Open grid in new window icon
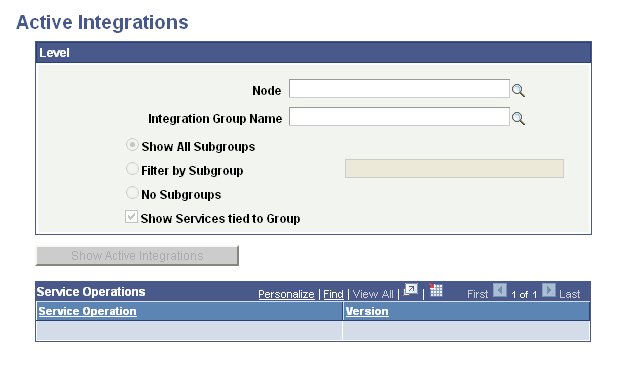 [411, 290]
